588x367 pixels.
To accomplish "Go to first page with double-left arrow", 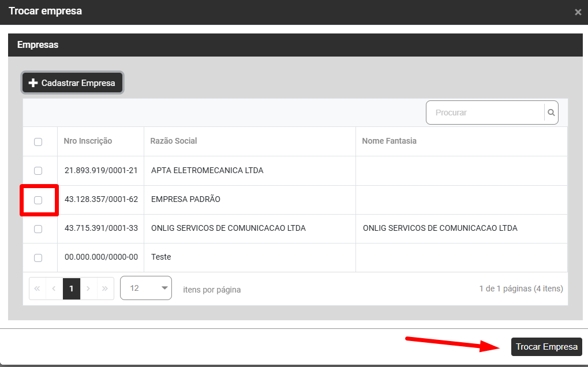I will (x=37, y=289).
